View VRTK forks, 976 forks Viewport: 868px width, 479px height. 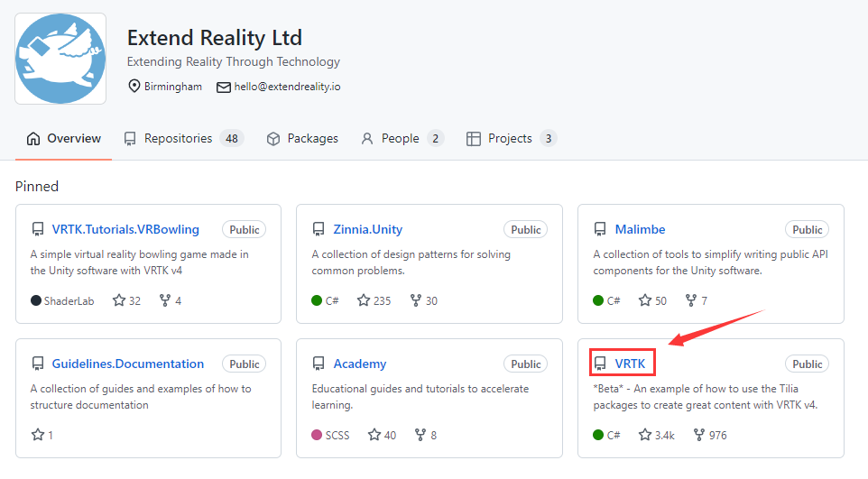pos(710,436)
